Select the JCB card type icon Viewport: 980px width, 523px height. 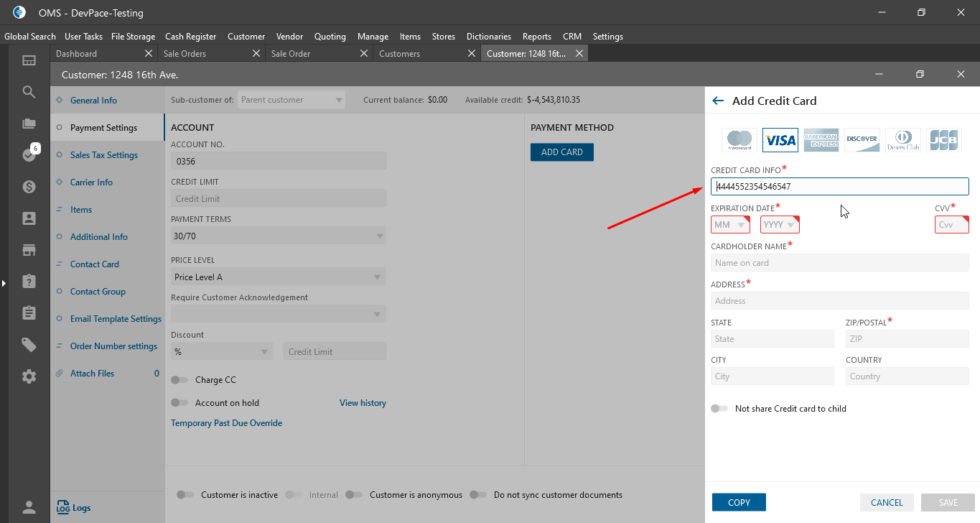point(944,140)
